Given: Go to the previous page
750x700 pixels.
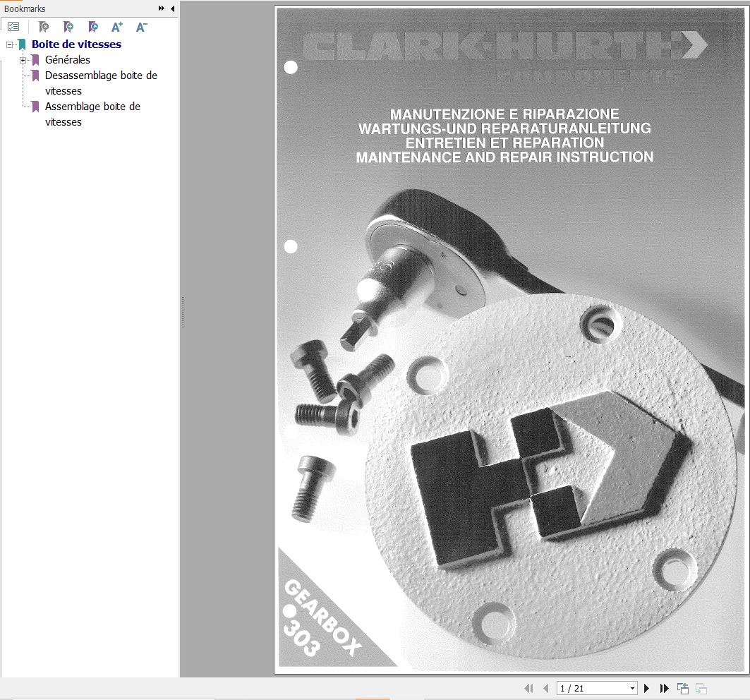Looking at the screenshot, I should pos(546,688).
